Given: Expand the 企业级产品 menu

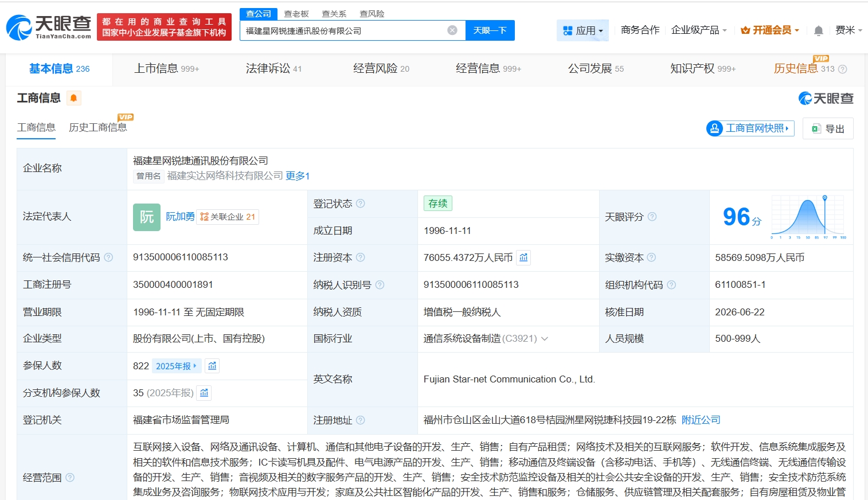Looking at the screenshot, I should (x=699, y=30).
